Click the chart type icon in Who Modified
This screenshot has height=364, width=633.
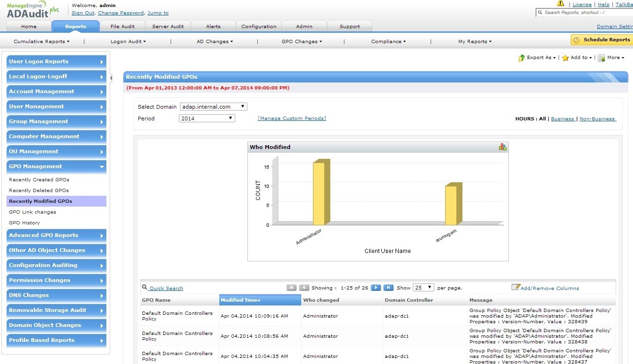click(x=502, y=147)
